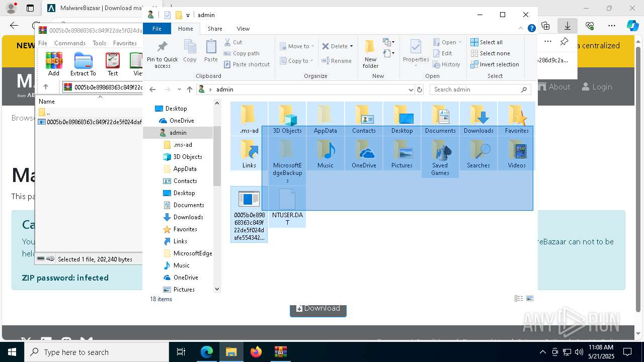Viewport: 644px width, 362px height.
Task: Click Edge icon in taskbar
Action: [x=207, y=352]
